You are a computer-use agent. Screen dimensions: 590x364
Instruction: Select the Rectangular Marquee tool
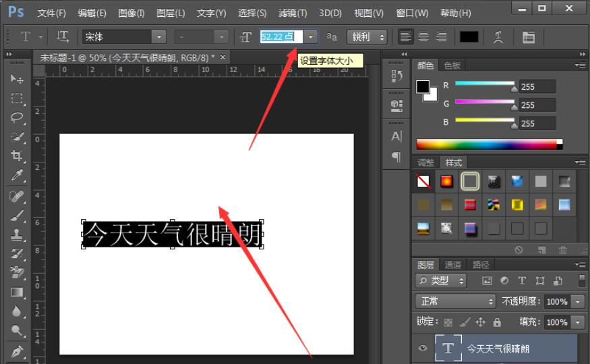point(17,98)
